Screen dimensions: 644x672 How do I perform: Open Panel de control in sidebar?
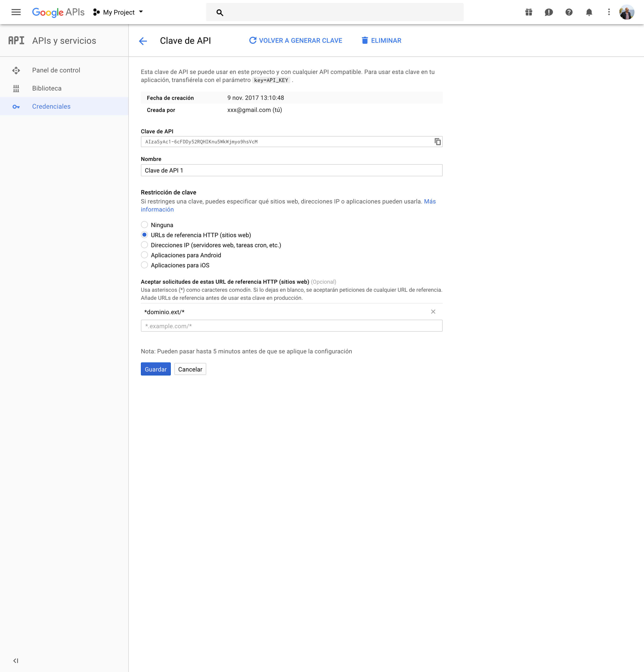56,70
